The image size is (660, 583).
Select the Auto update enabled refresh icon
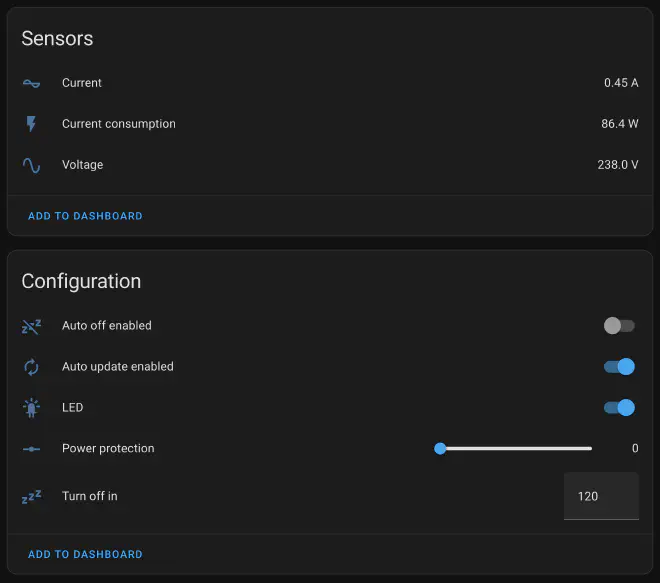click(31, 367)
